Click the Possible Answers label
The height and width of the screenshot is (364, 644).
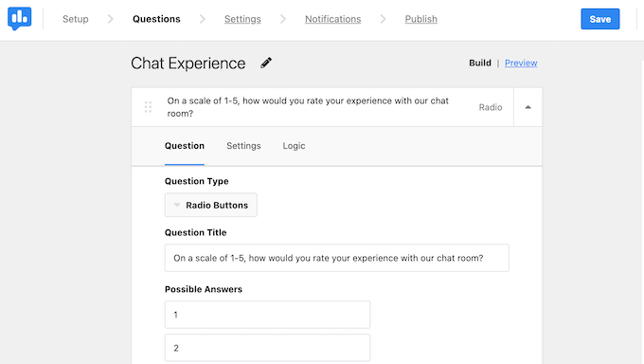click(204, 289)
